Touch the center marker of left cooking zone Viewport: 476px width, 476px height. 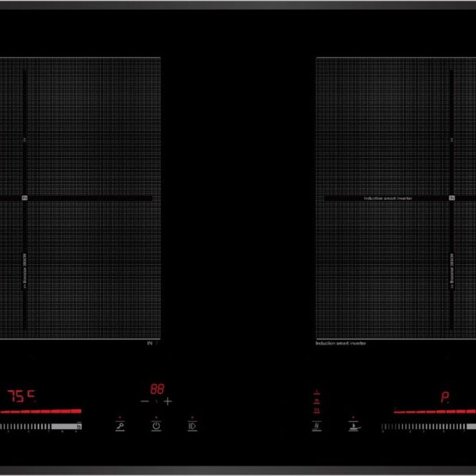click(25, 198)
